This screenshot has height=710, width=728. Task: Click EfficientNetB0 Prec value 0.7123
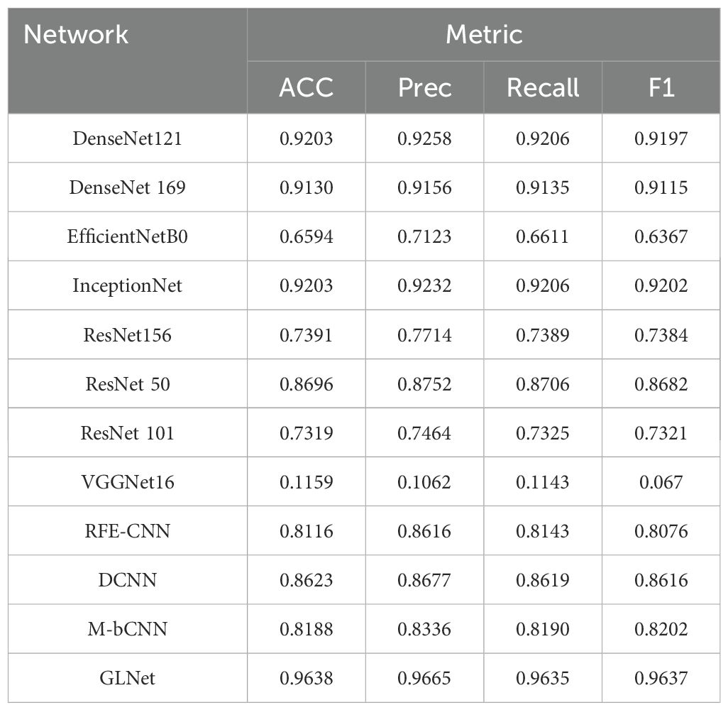[x=424, y=236]
